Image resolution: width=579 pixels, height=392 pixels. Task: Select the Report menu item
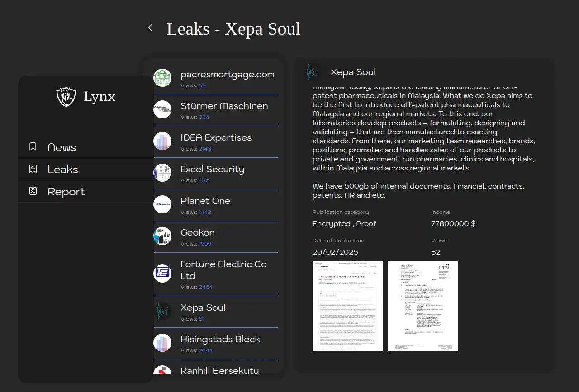[66, 192]
